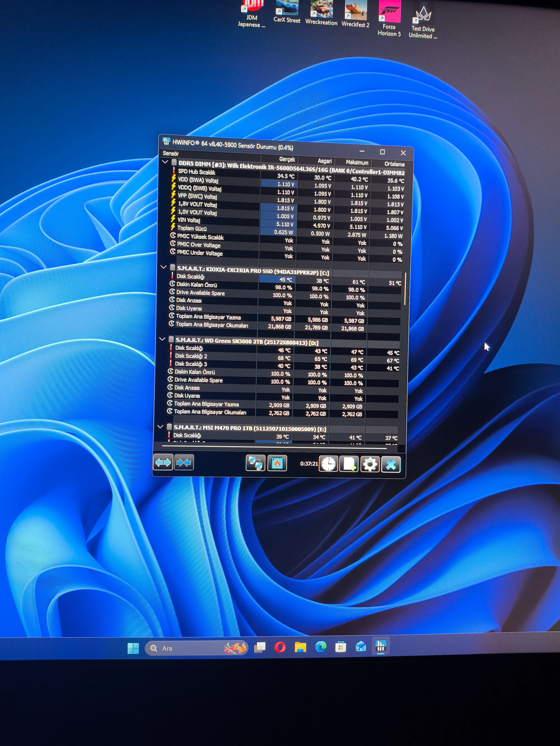This screenshot has height=746, width=560.
Task: Collapse the WD Green SN3000 group
Action: [162, 339]
